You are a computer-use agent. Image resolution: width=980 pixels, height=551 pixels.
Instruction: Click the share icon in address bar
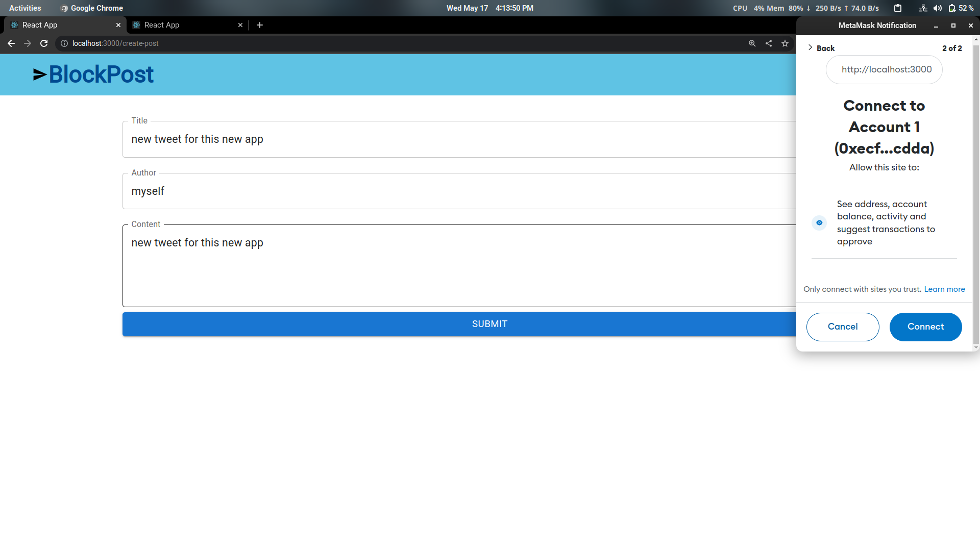pyautogui.click(x=769, y=43)
